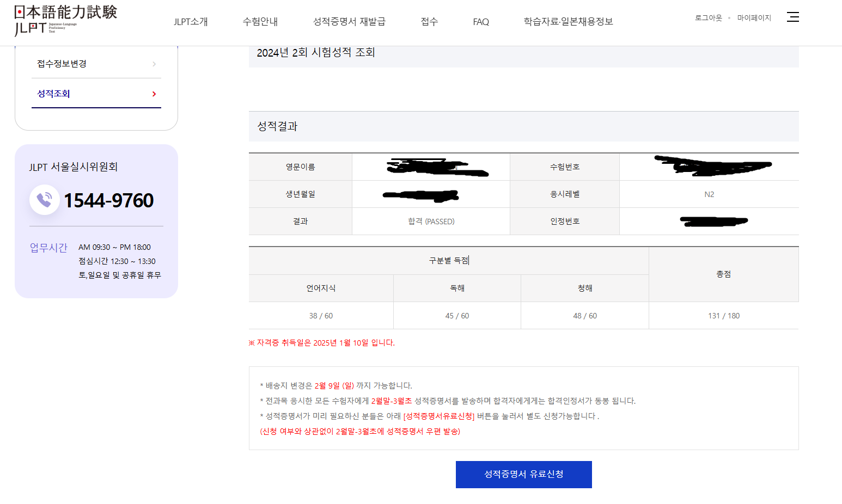Viewport: 842px width, 504px height.
Task: Go to the FAQ page
Action: pos(480,21)
